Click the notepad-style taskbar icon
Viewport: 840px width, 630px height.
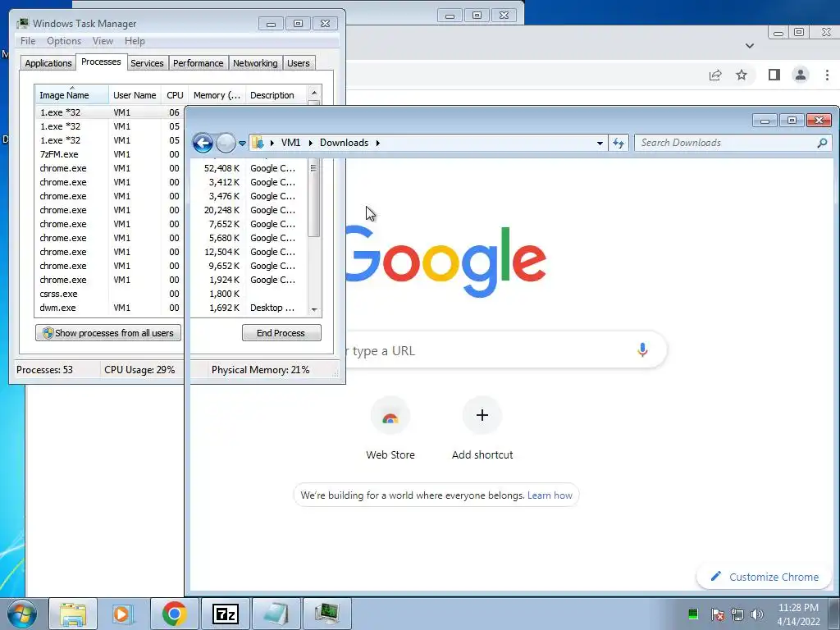[x=276, y=614]
